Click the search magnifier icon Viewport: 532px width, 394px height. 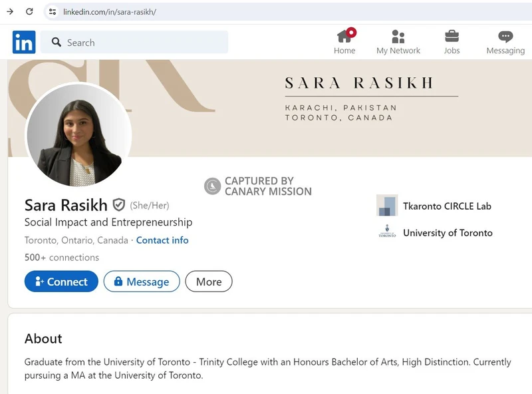coord(57,42)
